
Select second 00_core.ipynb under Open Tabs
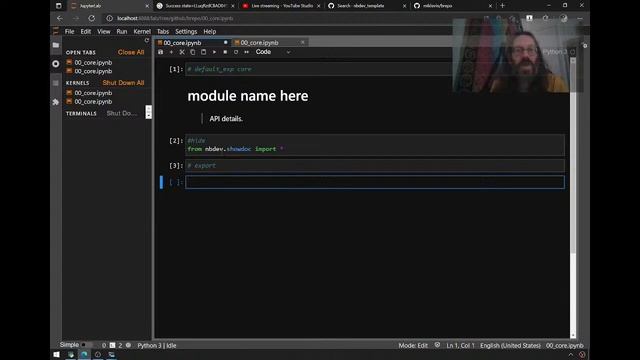tap(93, 71)
